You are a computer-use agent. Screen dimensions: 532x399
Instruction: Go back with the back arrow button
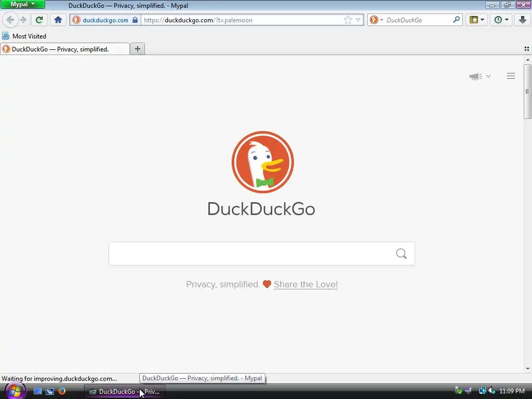(x=10, y=20)
